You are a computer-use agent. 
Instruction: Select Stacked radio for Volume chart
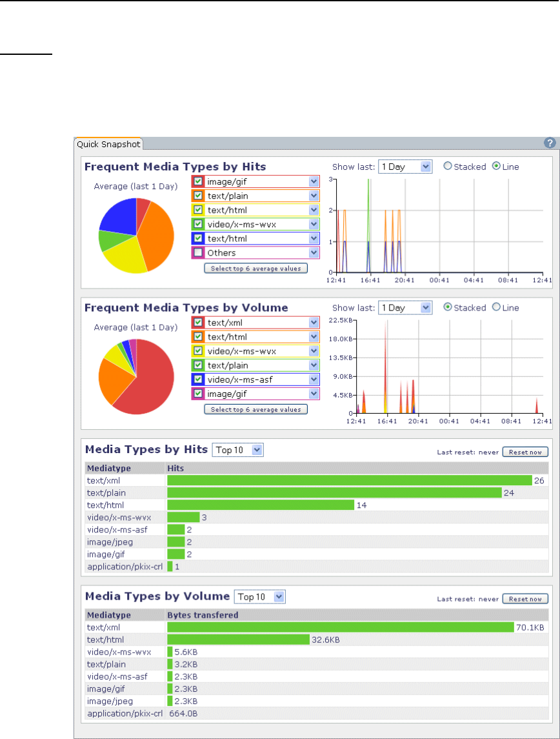coord(448,307)
